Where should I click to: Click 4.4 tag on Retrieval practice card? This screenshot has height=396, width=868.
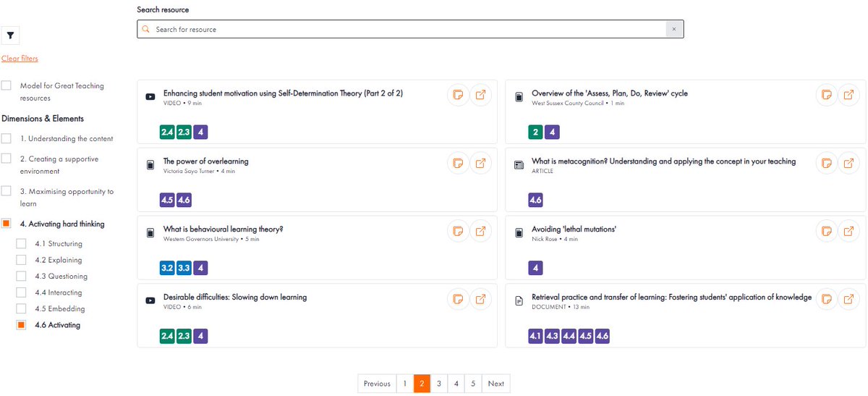coord(569,336)
